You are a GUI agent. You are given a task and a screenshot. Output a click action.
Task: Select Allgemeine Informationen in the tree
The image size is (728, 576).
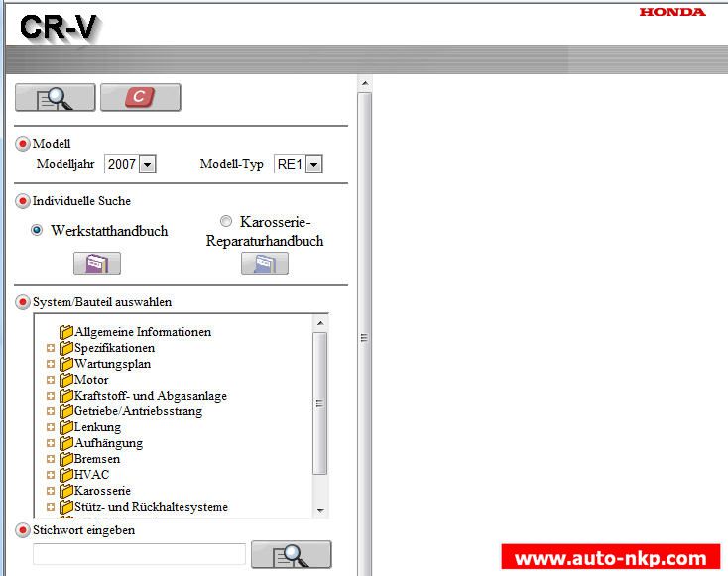point(143,332)
